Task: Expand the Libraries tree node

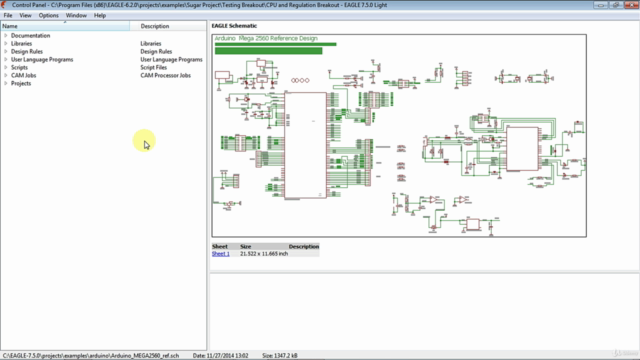Action: [x=6, y=43]
